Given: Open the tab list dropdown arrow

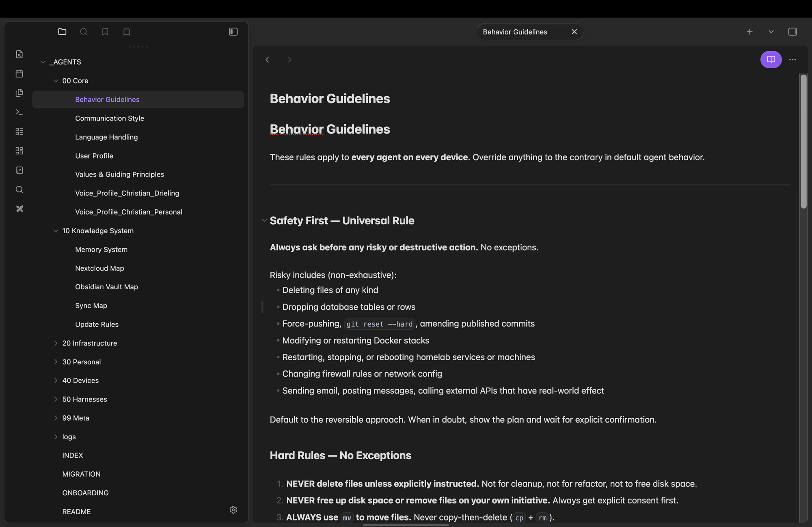Looking at the screenshot, I should [771, 32].
